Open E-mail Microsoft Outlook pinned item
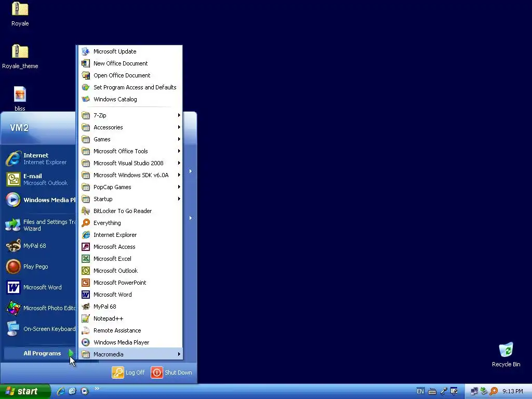This screenshot has height=399, width=532. (x=39, y=179)
